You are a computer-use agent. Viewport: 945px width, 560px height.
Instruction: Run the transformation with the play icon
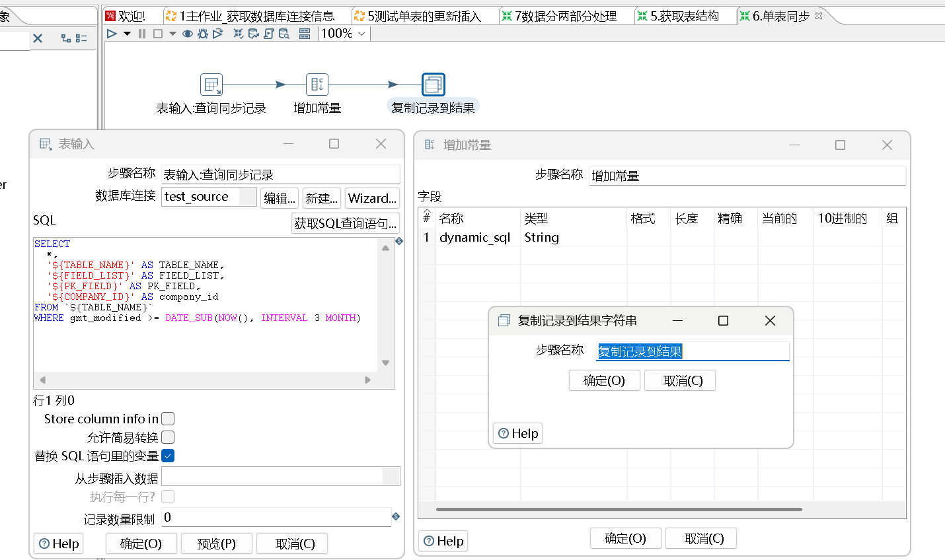tap(112, 34)
